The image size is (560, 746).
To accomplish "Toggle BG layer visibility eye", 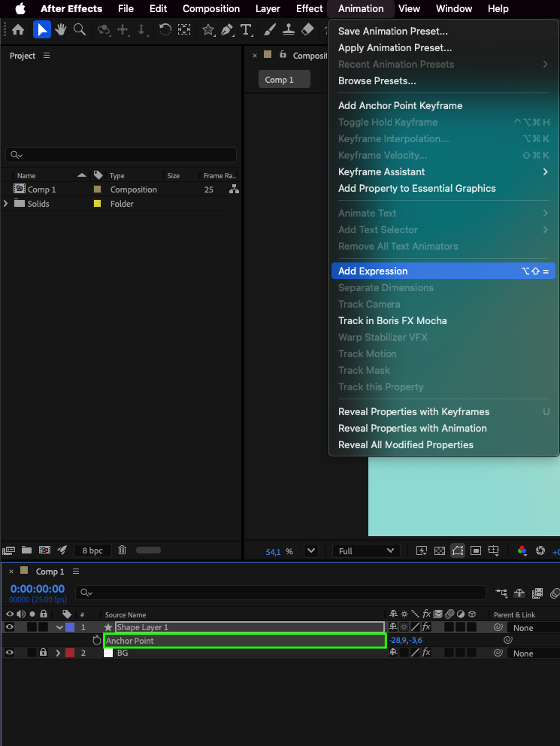I will pos(10,653).
